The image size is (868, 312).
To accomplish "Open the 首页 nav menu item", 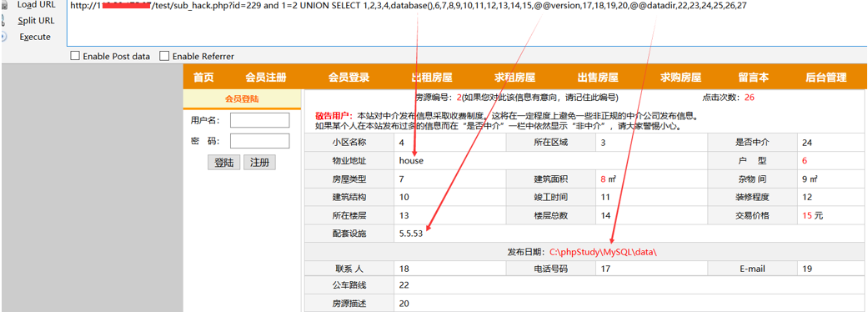I will tap(203, 78).
